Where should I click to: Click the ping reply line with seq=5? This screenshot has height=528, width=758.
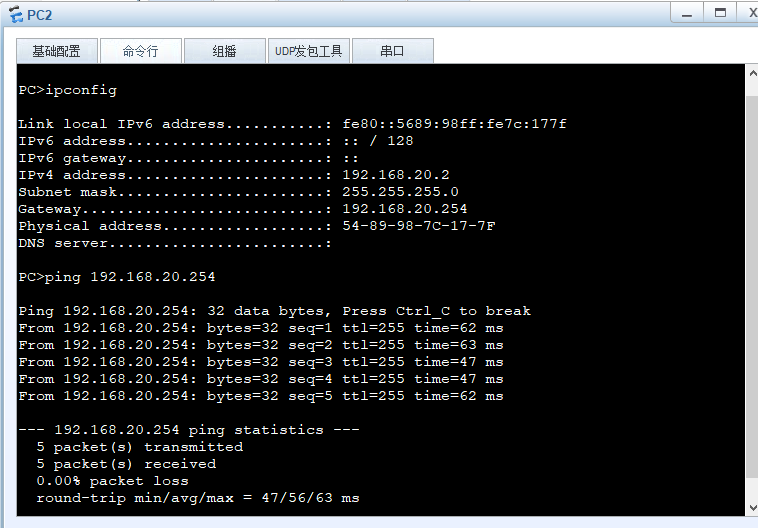click(x=261, y=396)
